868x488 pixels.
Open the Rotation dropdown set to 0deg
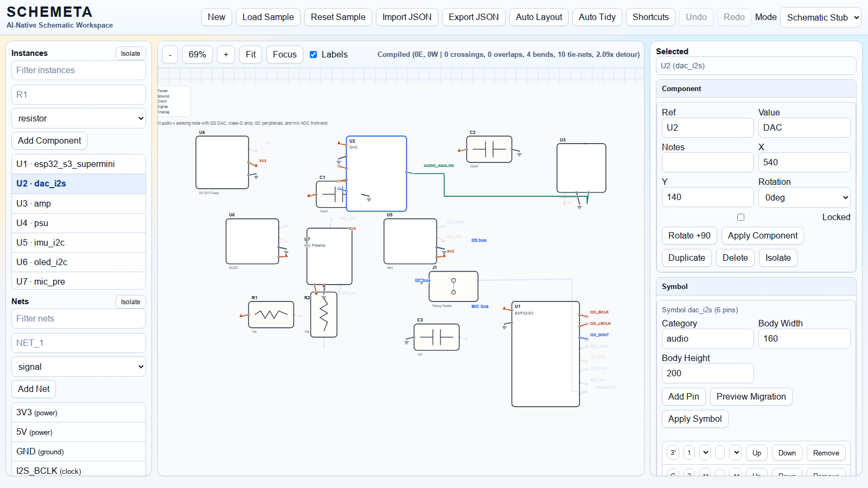804,197
